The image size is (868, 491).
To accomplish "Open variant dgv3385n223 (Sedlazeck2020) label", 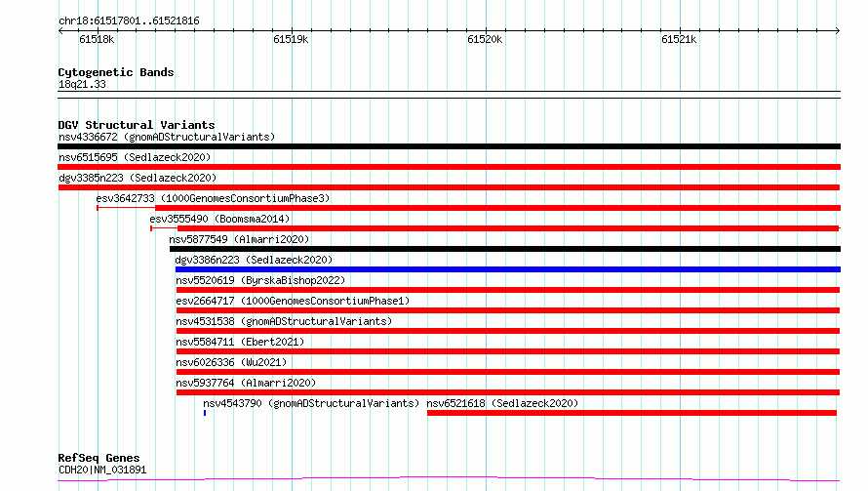I will tap(138, 178).
